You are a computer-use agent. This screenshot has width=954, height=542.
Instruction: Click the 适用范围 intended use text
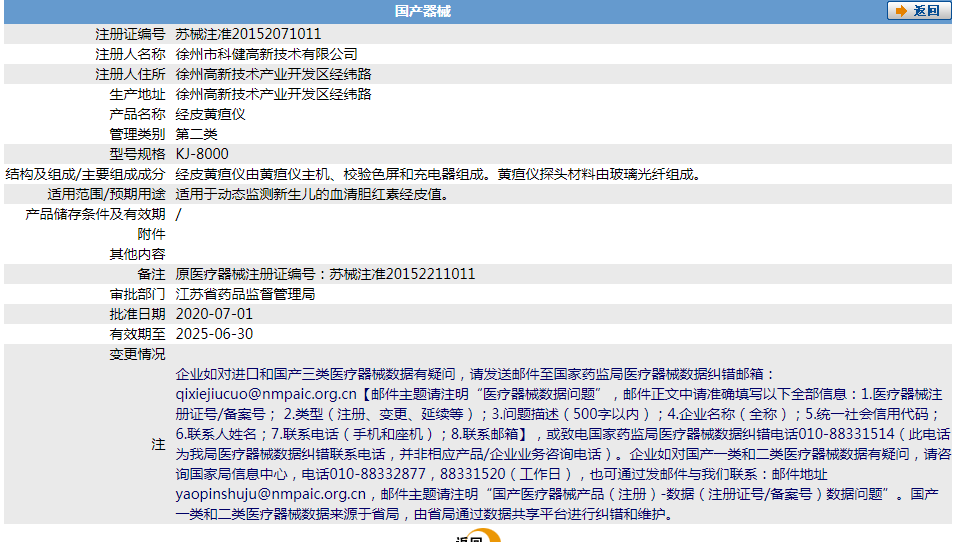(313, 195)
